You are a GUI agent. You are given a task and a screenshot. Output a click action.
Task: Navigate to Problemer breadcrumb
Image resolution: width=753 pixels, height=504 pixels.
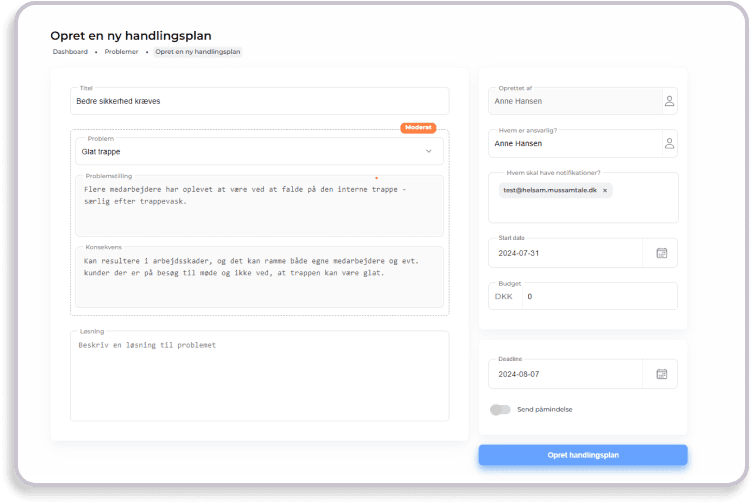click(121, 51)
